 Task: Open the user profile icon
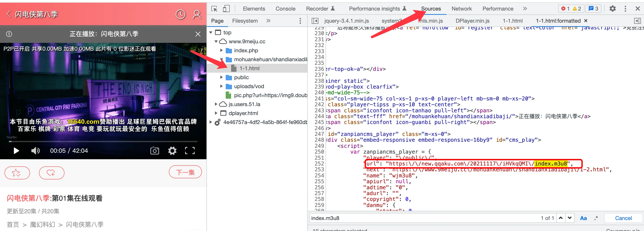197,15
